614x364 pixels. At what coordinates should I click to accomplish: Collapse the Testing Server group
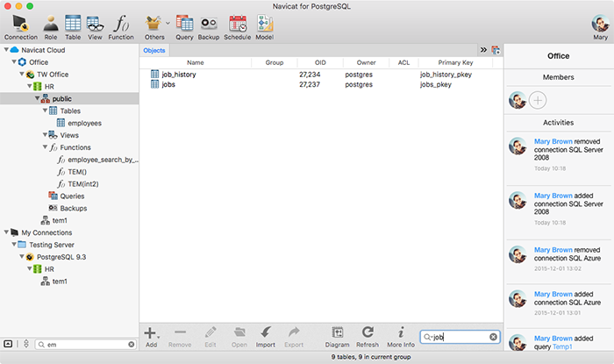pyautogui.click(x=14, y=244)
